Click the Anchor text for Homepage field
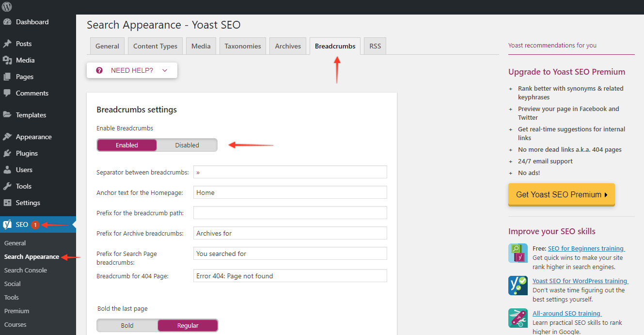The height and width of the screenshot is (335, 644). (x=290, y=192)
